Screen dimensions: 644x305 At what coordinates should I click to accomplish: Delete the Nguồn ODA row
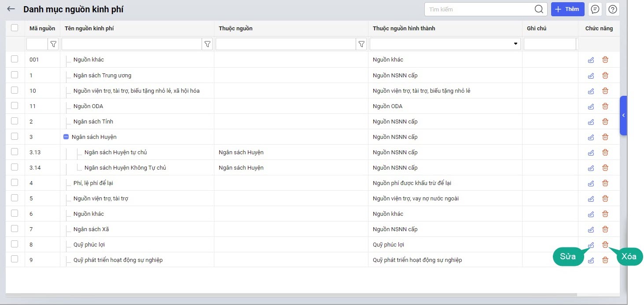(605, 106)
